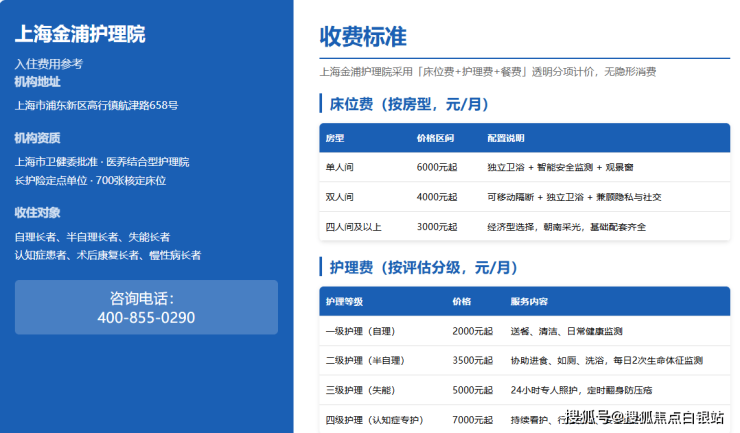Click the 护理等级 column header

[344, 302]
